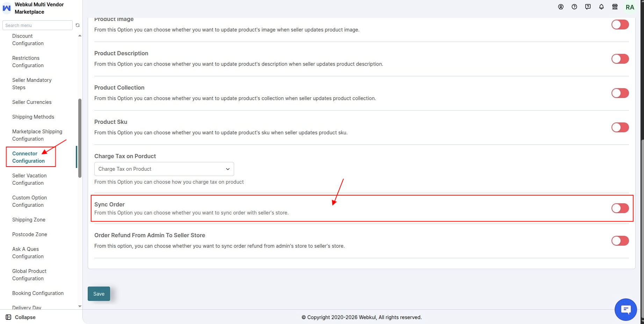Focus the Search menu input field
Screen dimensions: 644x324
(37, 25)
